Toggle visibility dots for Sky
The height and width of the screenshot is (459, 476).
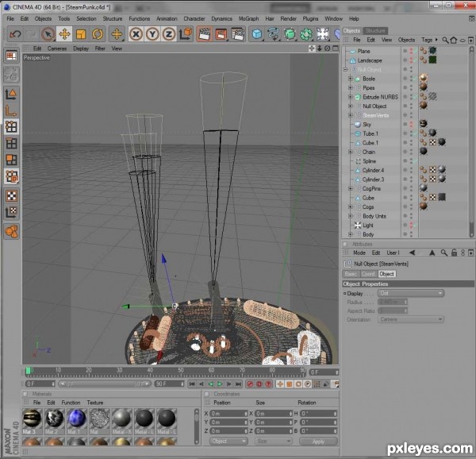(x=411, y=124)
